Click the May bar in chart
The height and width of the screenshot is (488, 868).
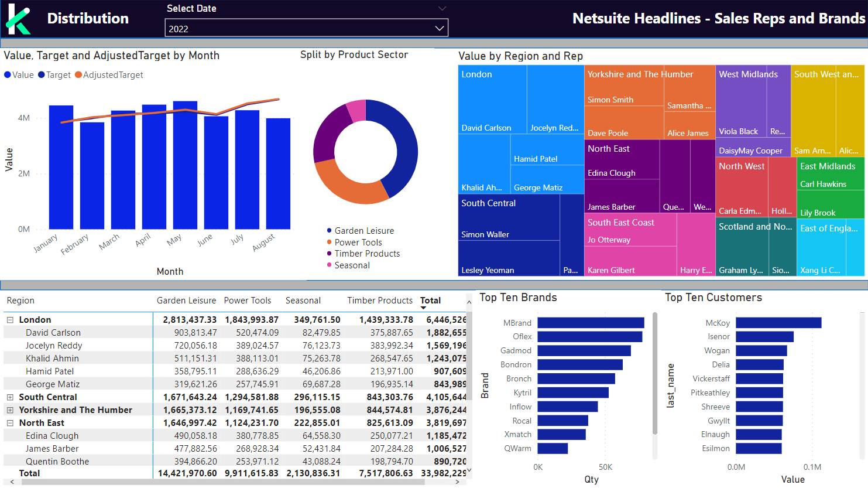pyautogui.click(x=186, y=165)
